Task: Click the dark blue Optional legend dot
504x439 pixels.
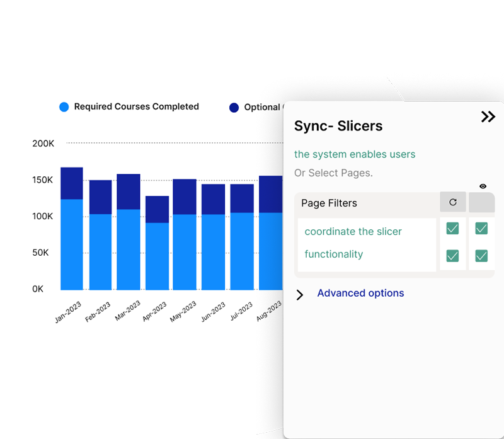Action: [234, 108]
